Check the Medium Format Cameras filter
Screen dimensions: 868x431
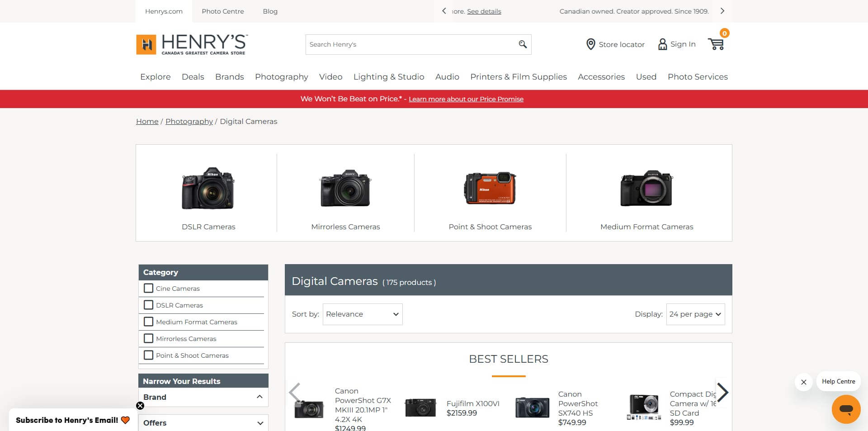pos(148,322)
